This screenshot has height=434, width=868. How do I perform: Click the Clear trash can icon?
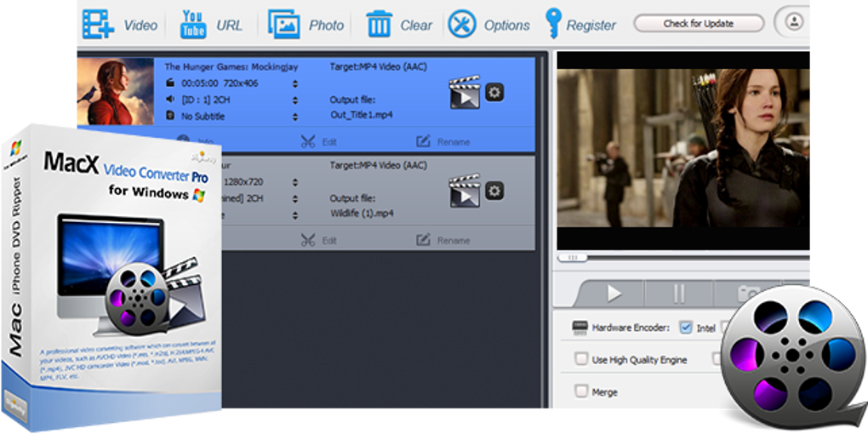[380, 25]
